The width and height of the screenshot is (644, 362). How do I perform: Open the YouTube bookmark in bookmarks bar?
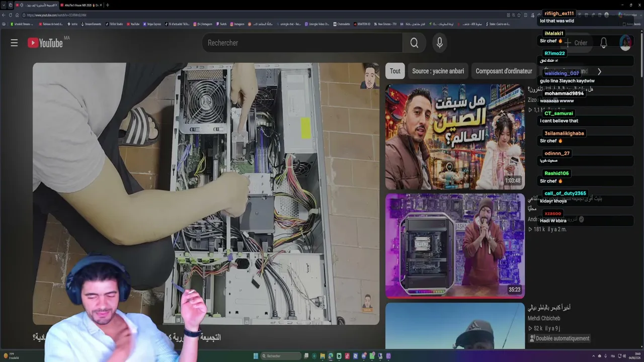click(133, 24)
